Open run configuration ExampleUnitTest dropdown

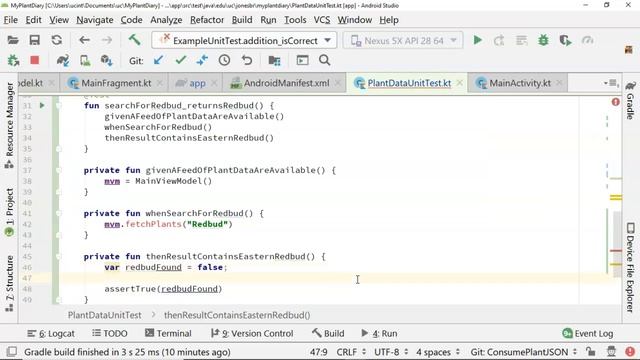[x=244, y=40]
